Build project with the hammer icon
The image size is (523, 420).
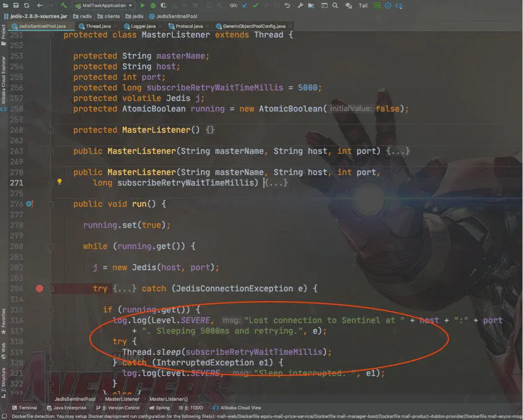(64, 6)
